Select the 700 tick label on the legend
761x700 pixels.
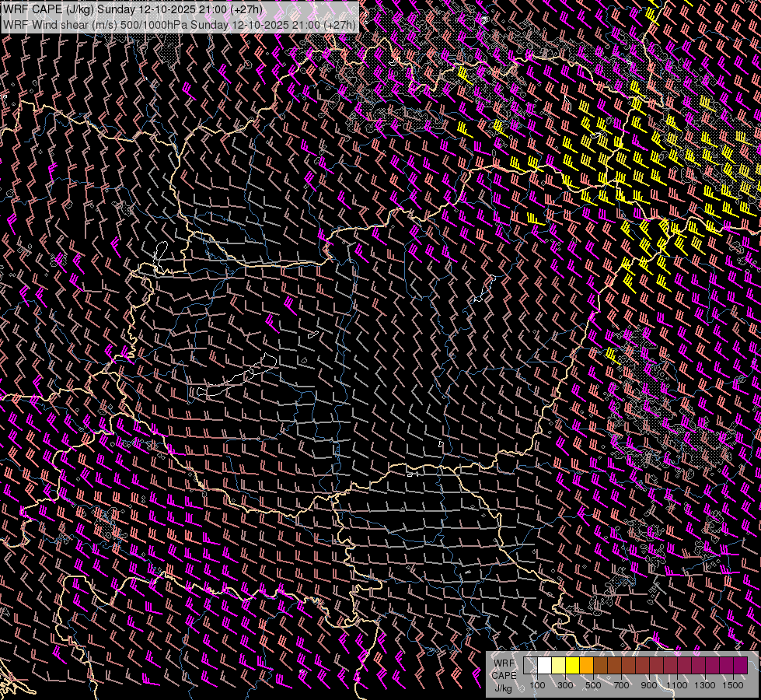(x=621, y=685)
